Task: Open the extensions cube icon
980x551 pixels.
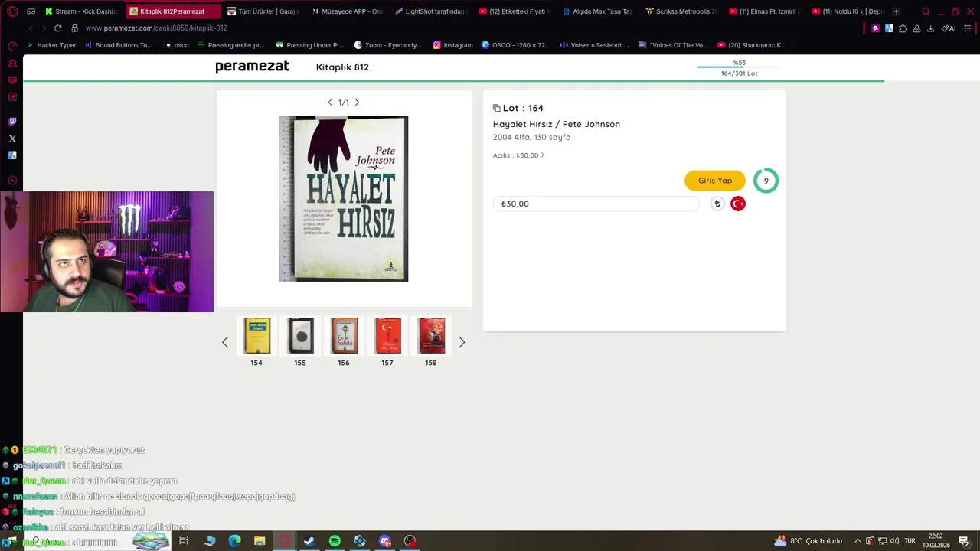Action: [x=903, y=28]
